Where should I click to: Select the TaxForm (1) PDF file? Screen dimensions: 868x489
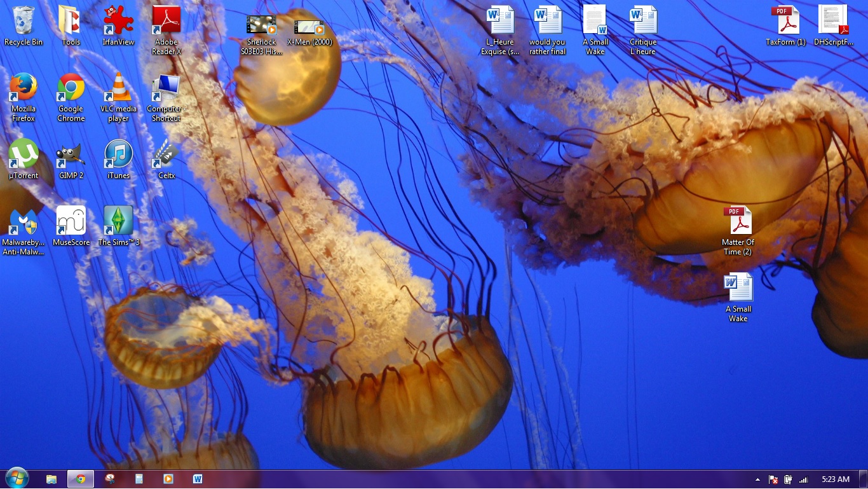[x=786, y=26]
